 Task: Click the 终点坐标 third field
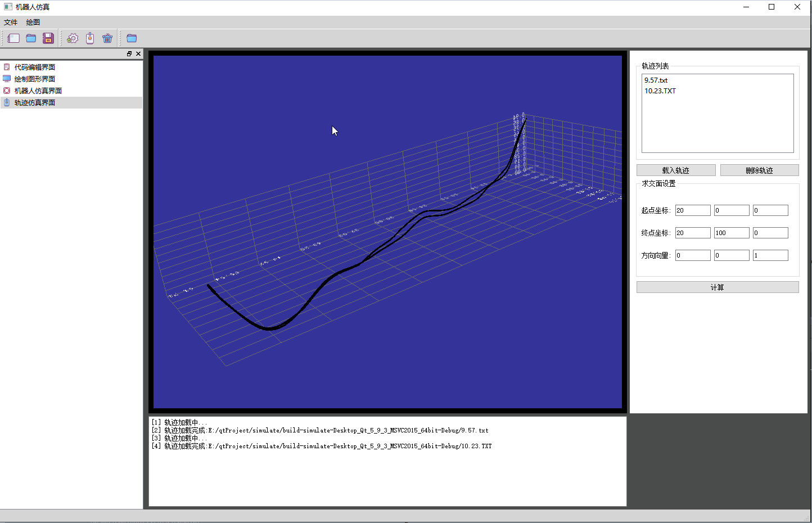pyautogui.click(x=770, y=233)
